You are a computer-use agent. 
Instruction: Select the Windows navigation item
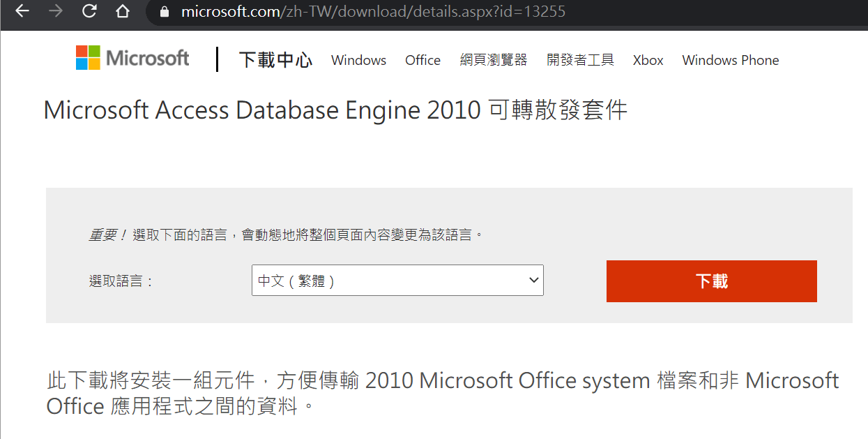pos(358,60)
